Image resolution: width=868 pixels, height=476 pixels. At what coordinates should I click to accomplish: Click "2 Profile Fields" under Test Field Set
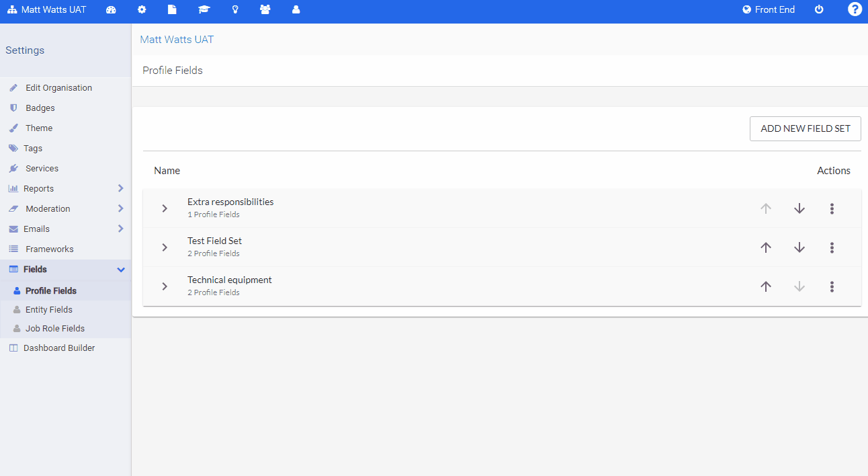(214, 253)
